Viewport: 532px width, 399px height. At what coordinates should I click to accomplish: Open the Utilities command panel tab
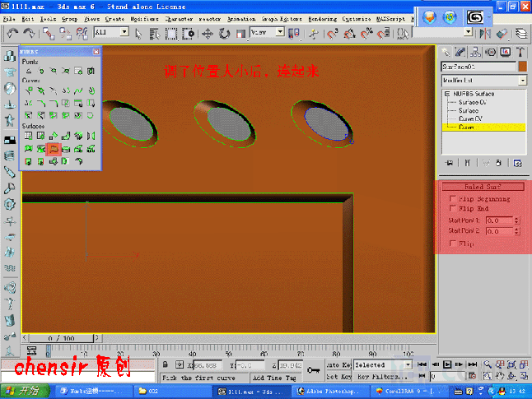pos(520,52)
